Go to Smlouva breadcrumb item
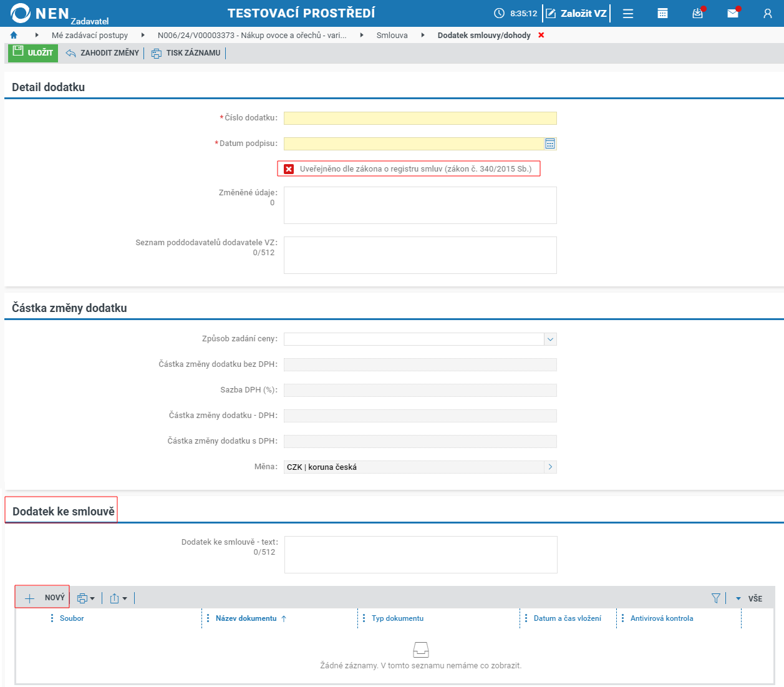 392,35
